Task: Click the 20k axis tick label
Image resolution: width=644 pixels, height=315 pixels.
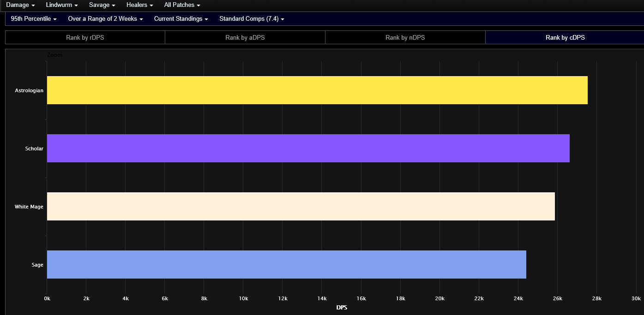Action: [440, 299]
